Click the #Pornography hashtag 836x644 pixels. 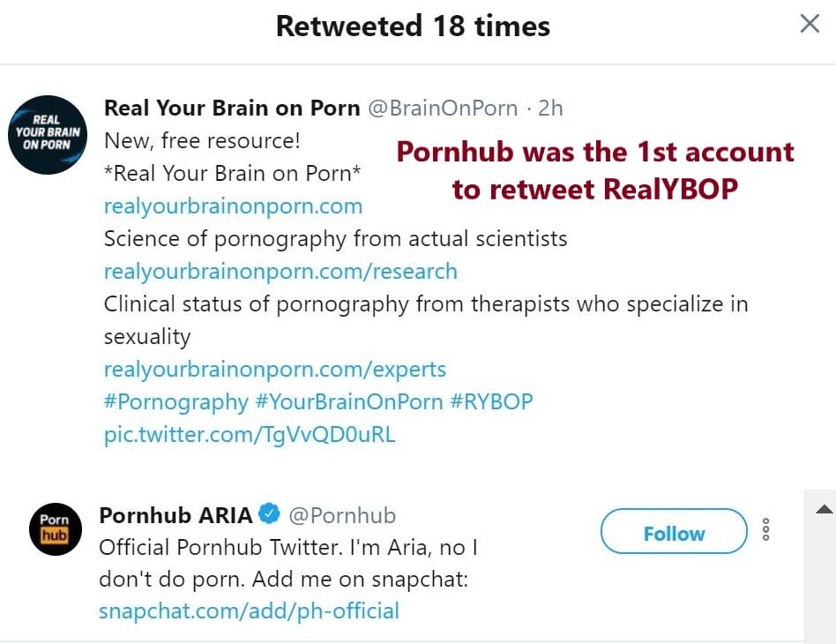point(176,401)
